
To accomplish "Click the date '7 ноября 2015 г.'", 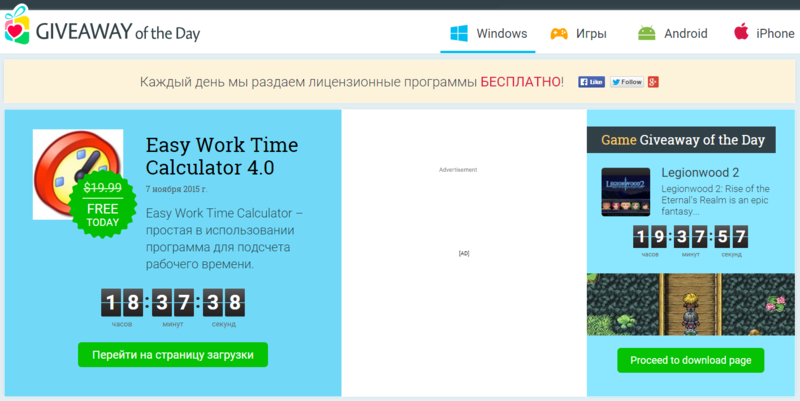I will click(x=177, y=189).
